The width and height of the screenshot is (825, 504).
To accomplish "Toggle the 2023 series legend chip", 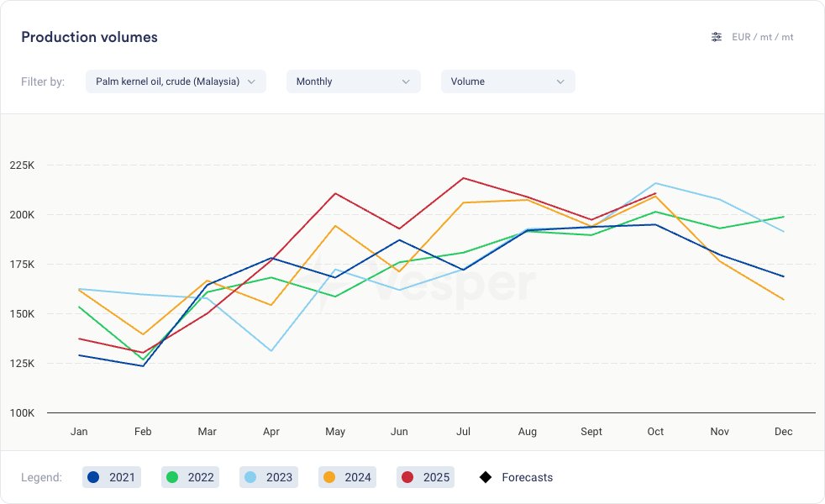I will click(268, 477).
